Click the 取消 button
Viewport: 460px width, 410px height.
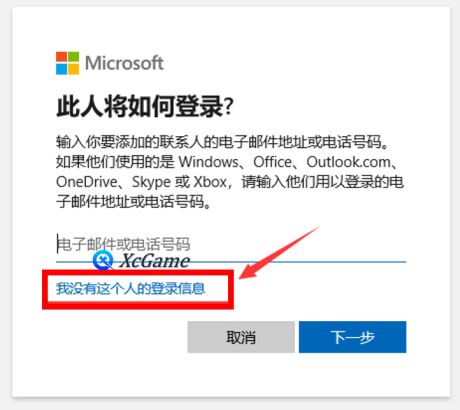point(241,337)
